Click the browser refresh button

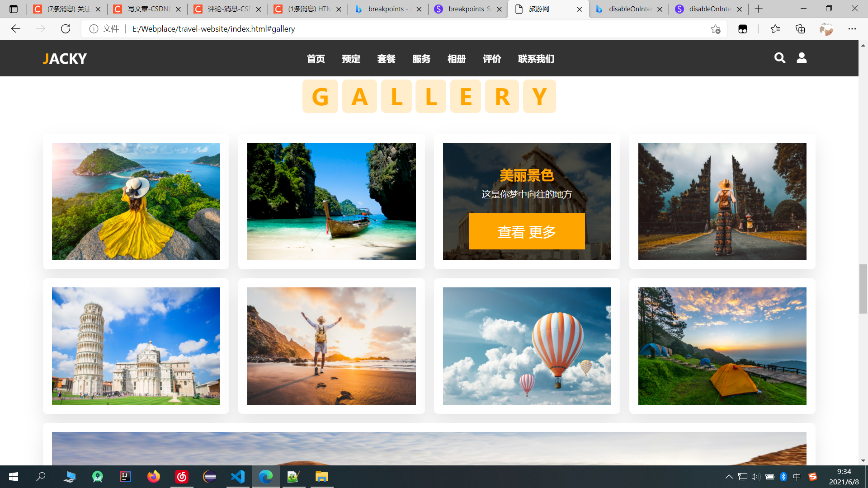point(66,29)
